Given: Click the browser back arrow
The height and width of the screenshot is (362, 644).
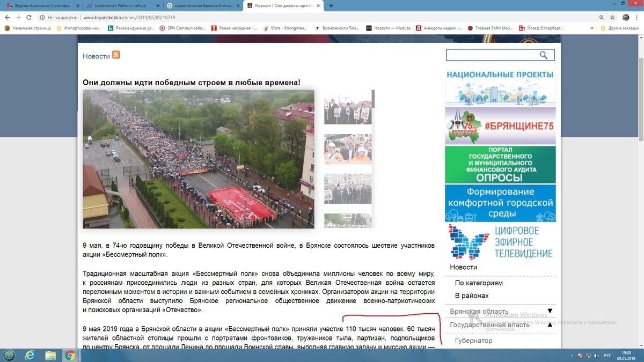Looking at the screenshot, I should tap(6, 17).
